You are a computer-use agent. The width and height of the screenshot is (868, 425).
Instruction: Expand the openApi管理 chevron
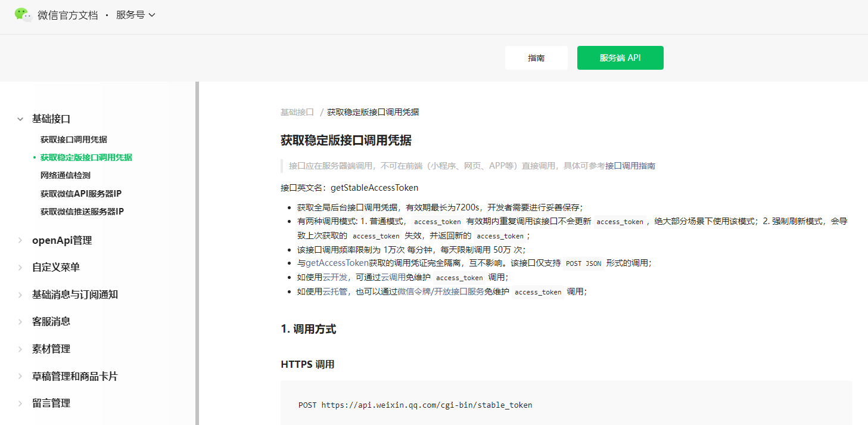20,241
